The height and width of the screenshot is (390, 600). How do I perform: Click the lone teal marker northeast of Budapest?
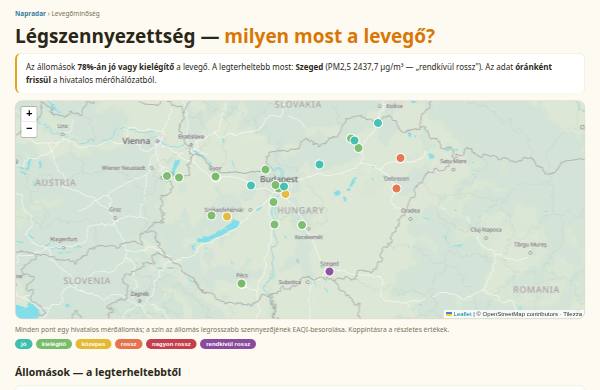[x=320, y=165]
